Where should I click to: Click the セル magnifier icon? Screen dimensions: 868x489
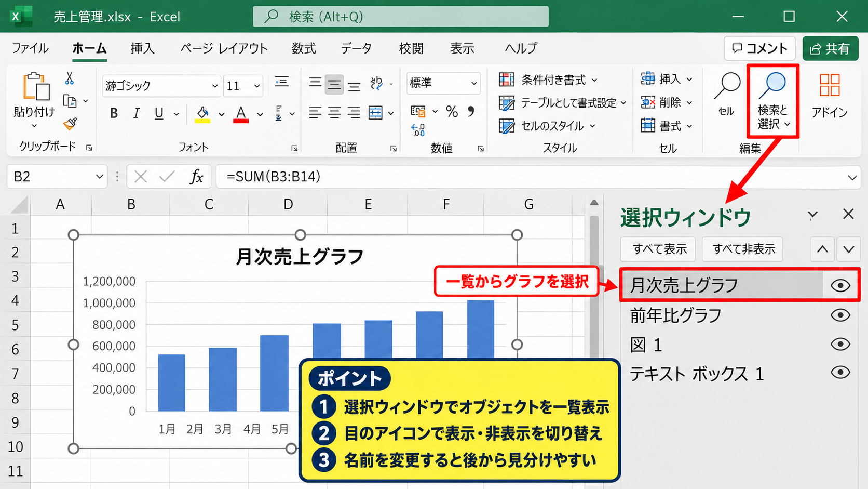[x=727, y=86]
